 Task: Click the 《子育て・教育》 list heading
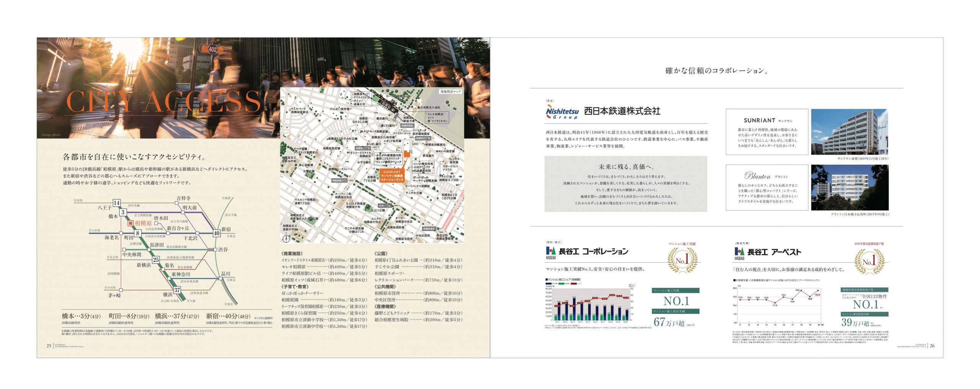pyautogui.click(x=295, y=286)
